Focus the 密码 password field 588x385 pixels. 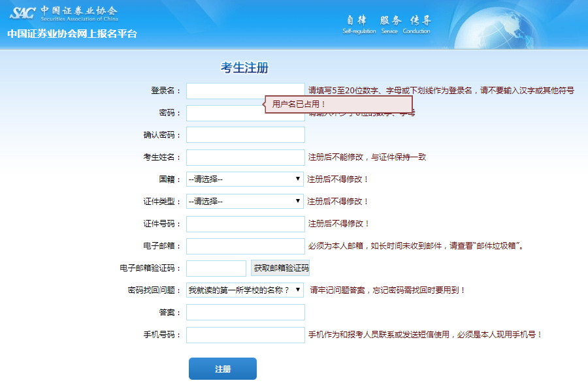(x=222, y=114)
